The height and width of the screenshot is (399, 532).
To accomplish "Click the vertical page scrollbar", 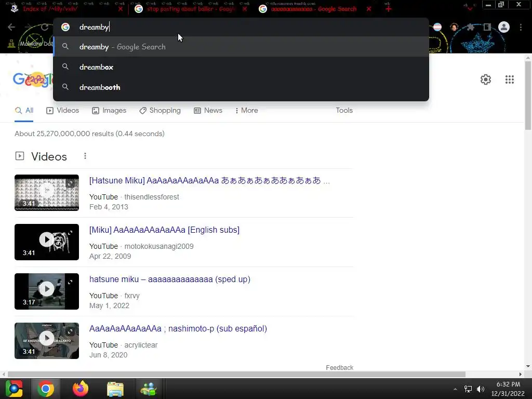I will point(528,95).
